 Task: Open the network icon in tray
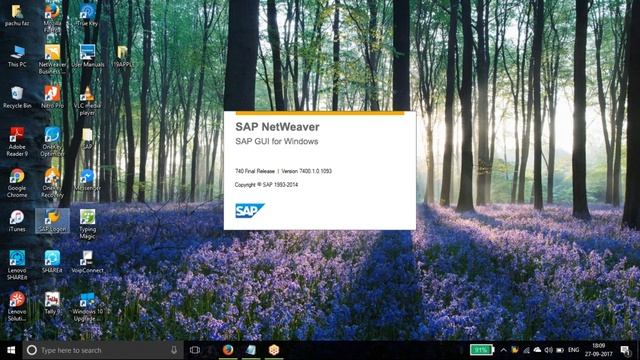[527, 350]
